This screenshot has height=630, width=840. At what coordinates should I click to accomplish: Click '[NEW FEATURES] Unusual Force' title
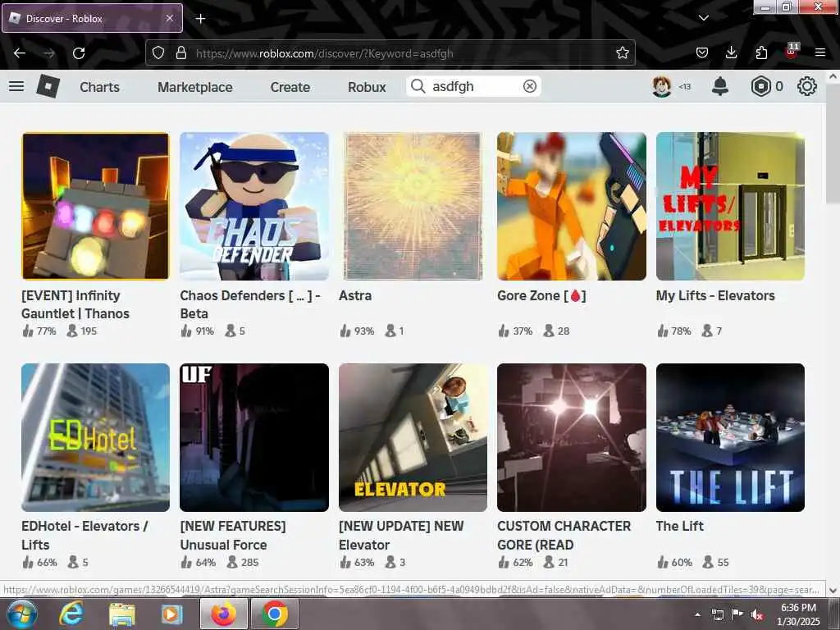(x=233, y=535)
